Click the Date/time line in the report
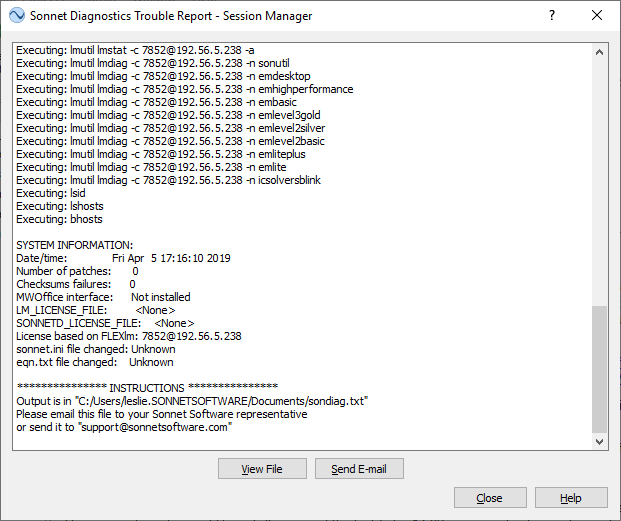The width and height of the screenshot is (621, 521). 123,258
